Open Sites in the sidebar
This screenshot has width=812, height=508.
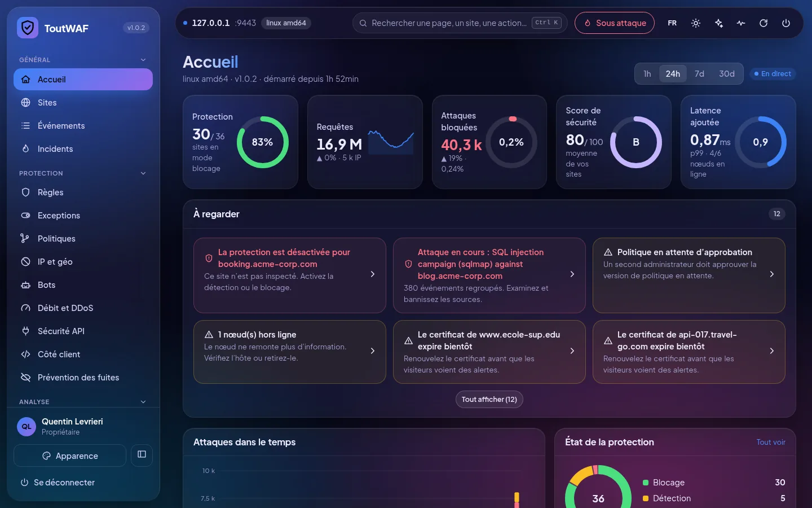click(x=83, y=103)
